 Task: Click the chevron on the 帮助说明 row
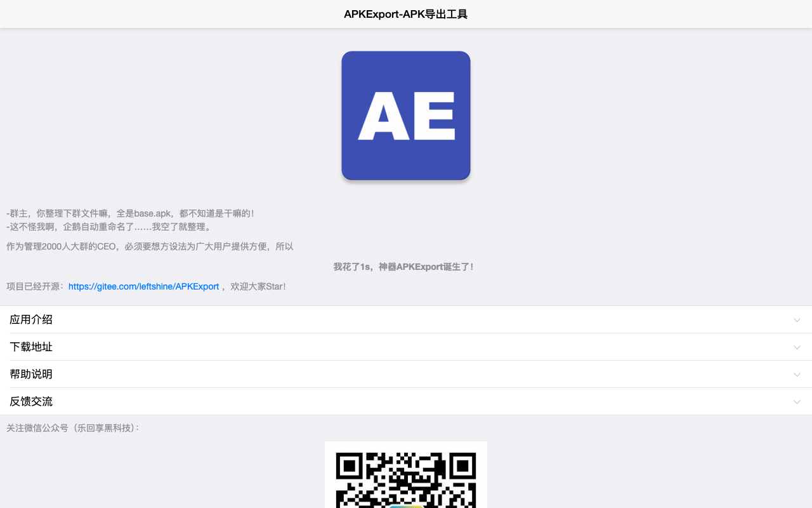[x=797, y=375]
